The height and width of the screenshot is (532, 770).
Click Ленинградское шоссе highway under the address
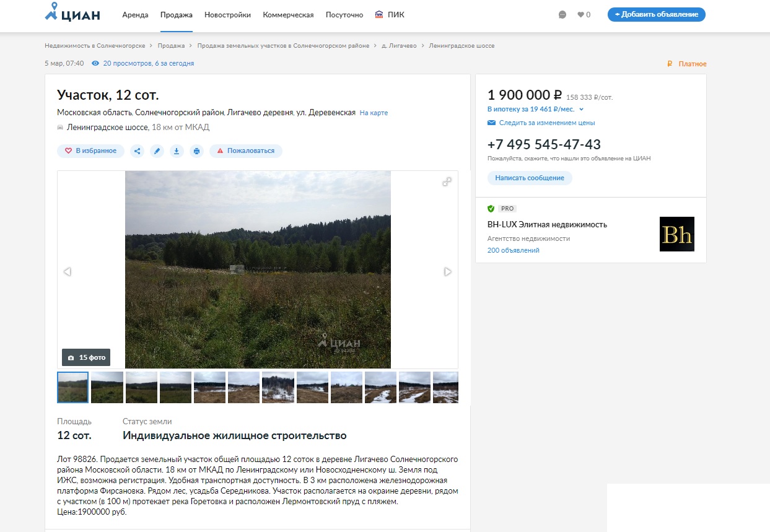(x=108, y=128)
